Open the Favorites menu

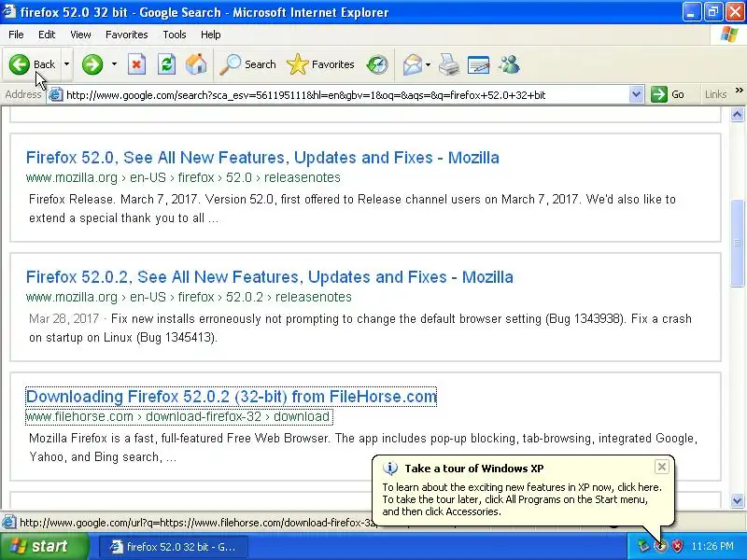point(127,35)
